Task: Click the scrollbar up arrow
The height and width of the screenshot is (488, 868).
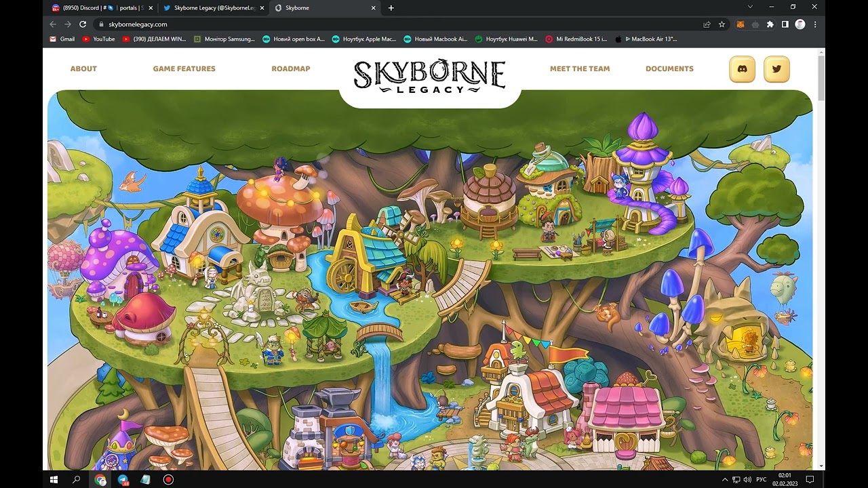Action: pyautogui.click(x=821, y=52)
